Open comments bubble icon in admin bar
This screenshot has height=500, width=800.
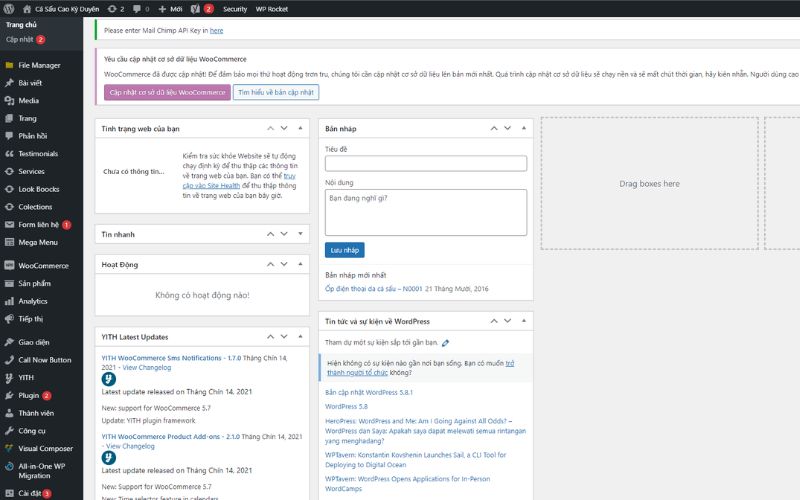pyautogui.click(x=137, y=9)
